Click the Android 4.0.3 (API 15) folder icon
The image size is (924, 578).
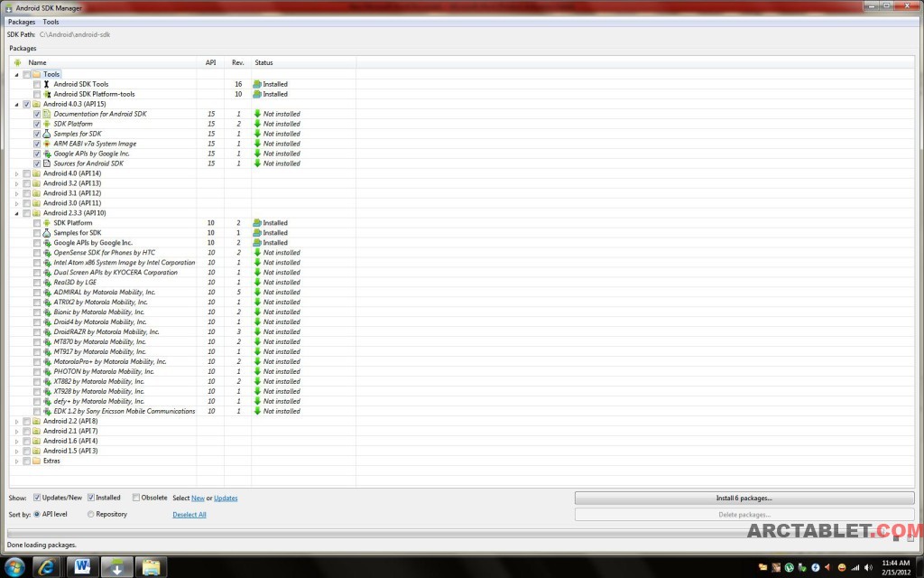36,105
